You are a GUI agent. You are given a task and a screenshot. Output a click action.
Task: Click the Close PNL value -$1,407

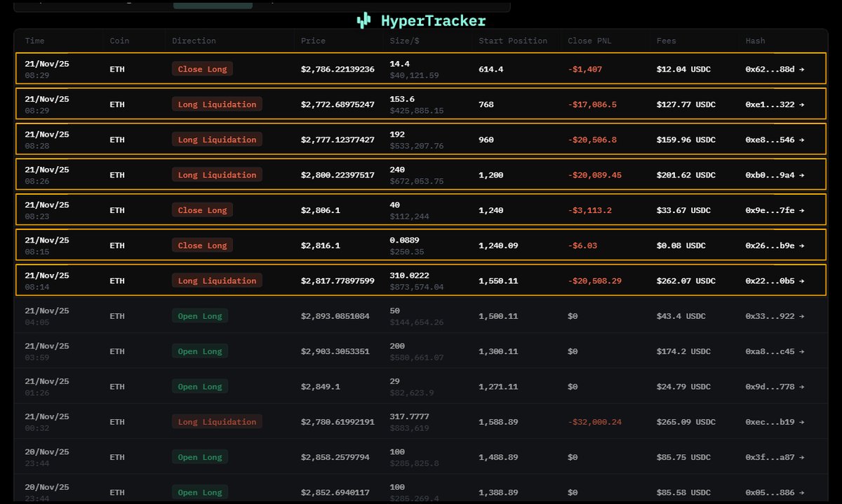(585, 69)
